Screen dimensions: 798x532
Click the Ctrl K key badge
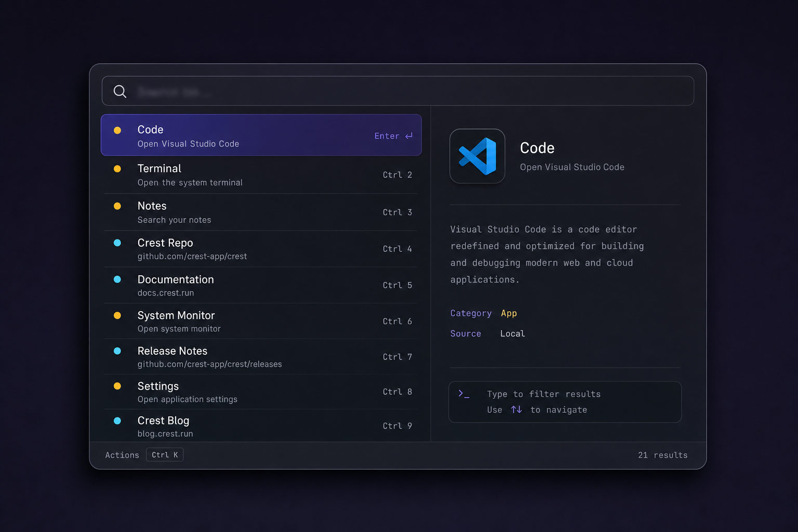[x=165, y=455]
